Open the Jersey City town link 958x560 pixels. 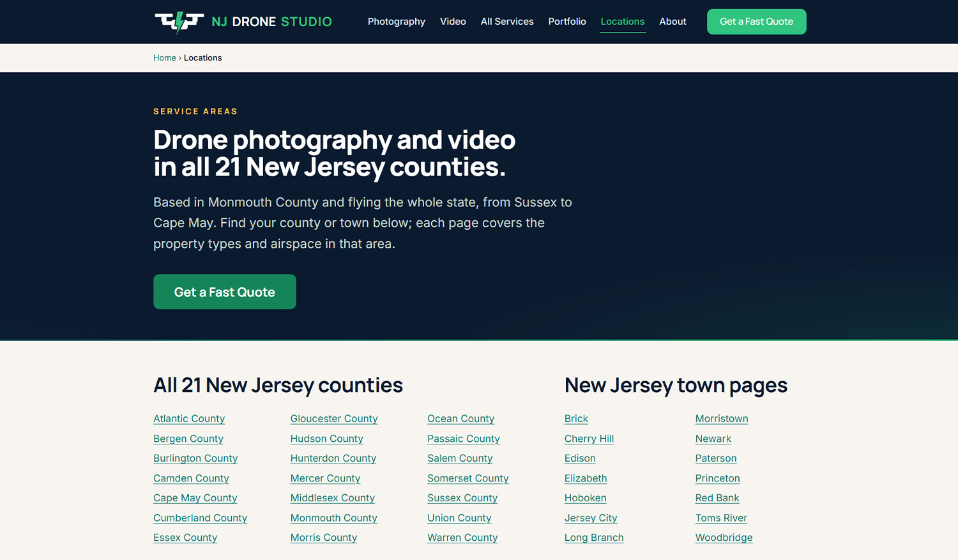tap(591, 518)
